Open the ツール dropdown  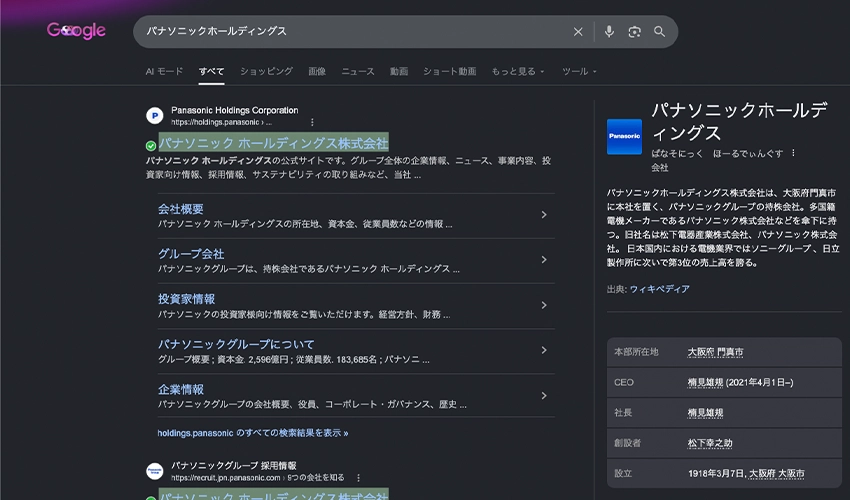579,72
